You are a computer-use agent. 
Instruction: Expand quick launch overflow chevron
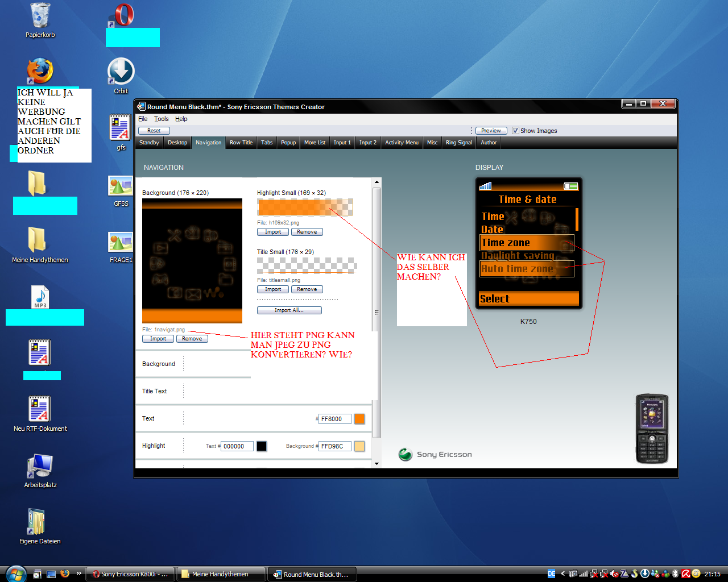click(78, 573)
